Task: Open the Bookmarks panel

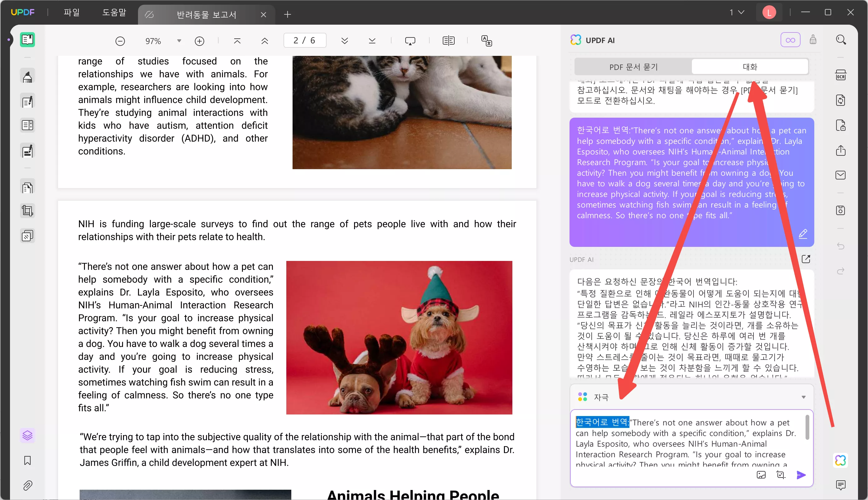Action: [27, 460]
